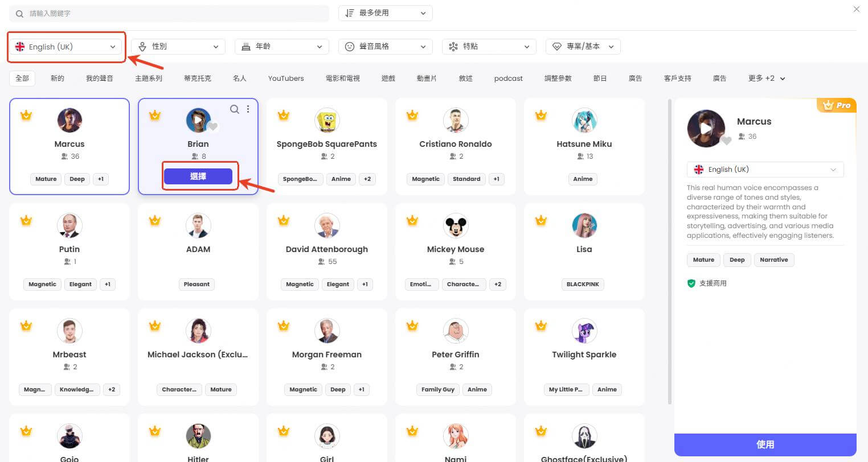Viewport: 868px width, 462px height.
Task: Click the Peter Griffin avatar
Action: (456, 331)
